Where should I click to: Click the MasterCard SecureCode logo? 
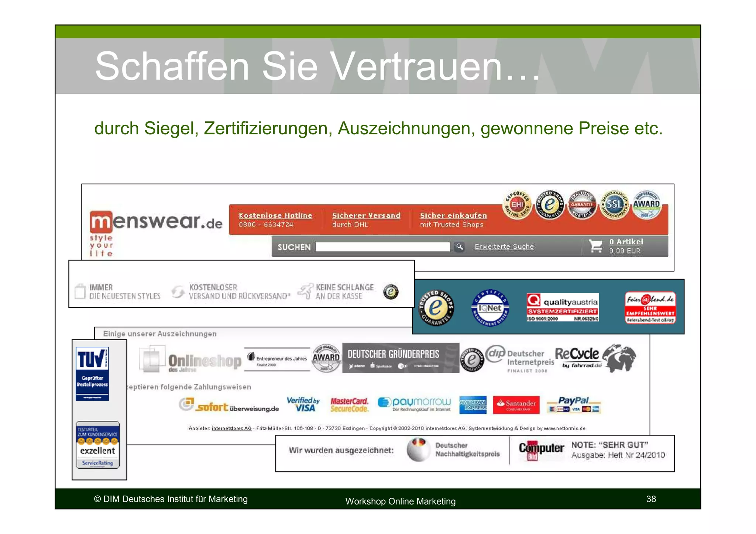(x=349, y=405)
